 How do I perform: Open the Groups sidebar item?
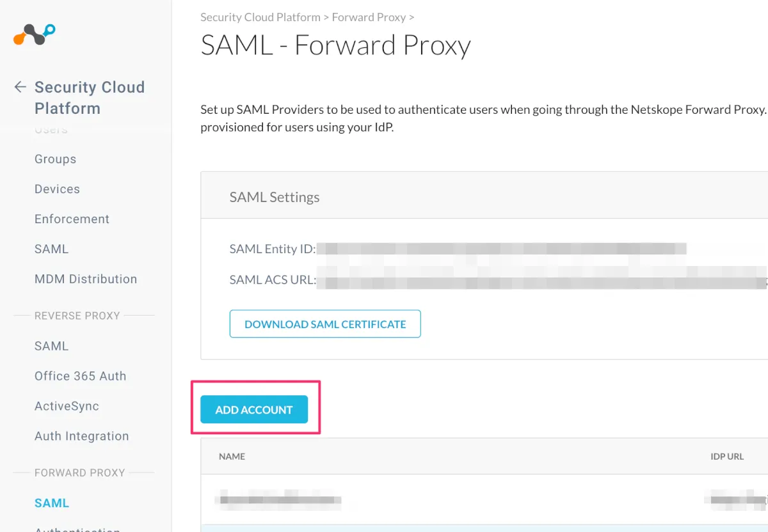click(55, 159)
